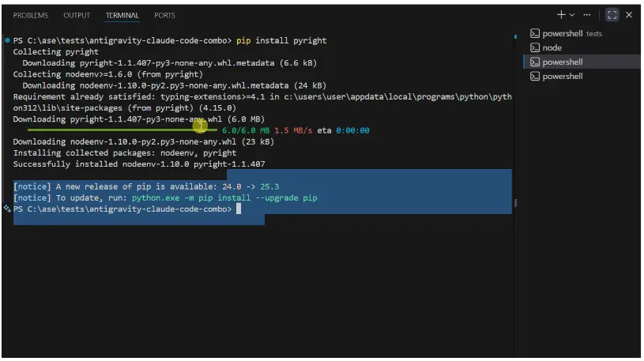Close the terminal panel
The height and width of the screenshot is (361, 644).
coord(629,15)
